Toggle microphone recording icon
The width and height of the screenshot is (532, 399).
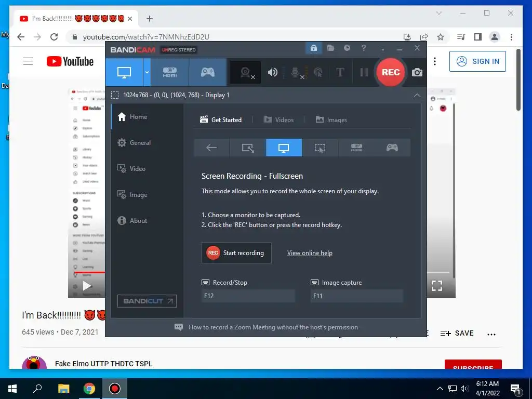click(x=296, y=72)
